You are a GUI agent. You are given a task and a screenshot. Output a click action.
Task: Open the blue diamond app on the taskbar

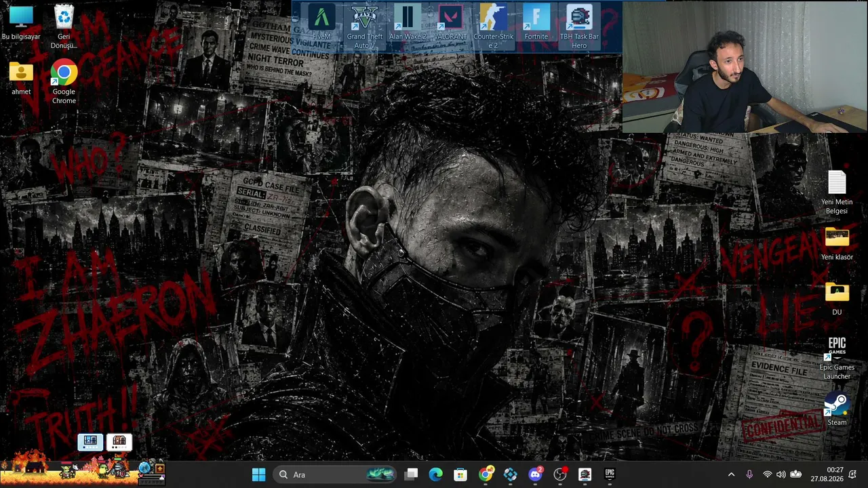coord(510,474)
